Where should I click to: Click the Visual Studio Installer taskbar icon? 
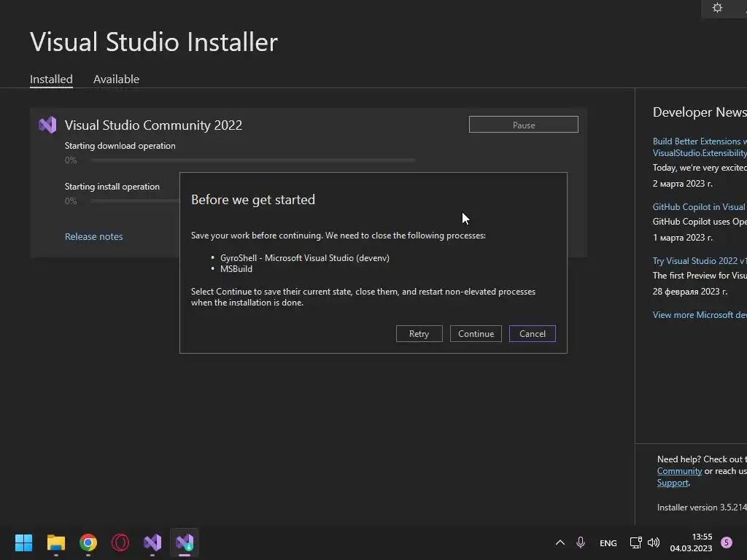tap(185, 542)
